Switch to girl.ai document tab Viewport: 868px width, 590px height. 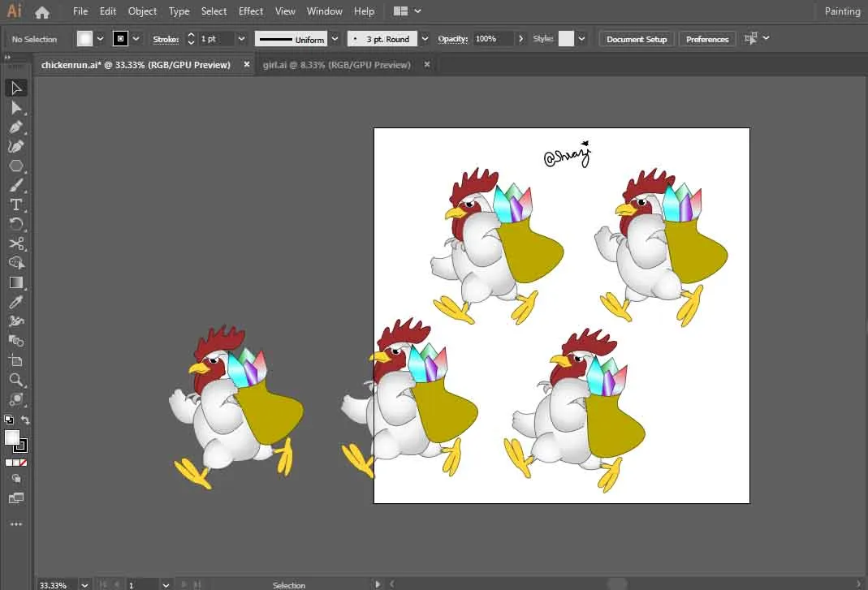click(x=337, y=65)
